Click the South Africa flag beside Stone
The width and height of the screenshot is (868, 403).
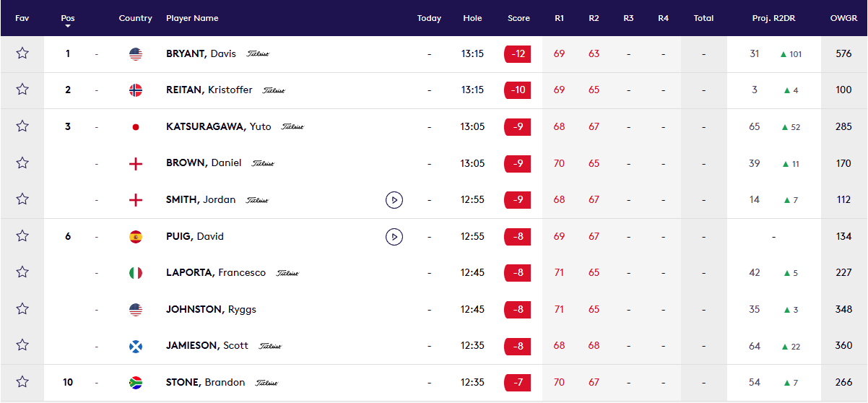click(136, 382)
